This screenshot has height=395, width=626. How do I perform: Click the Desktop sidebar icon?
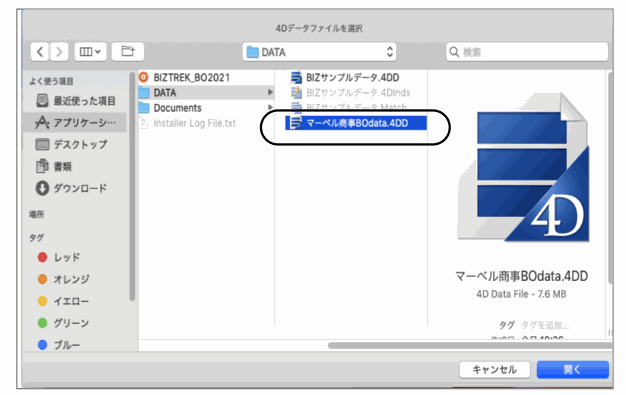point(42,144)
